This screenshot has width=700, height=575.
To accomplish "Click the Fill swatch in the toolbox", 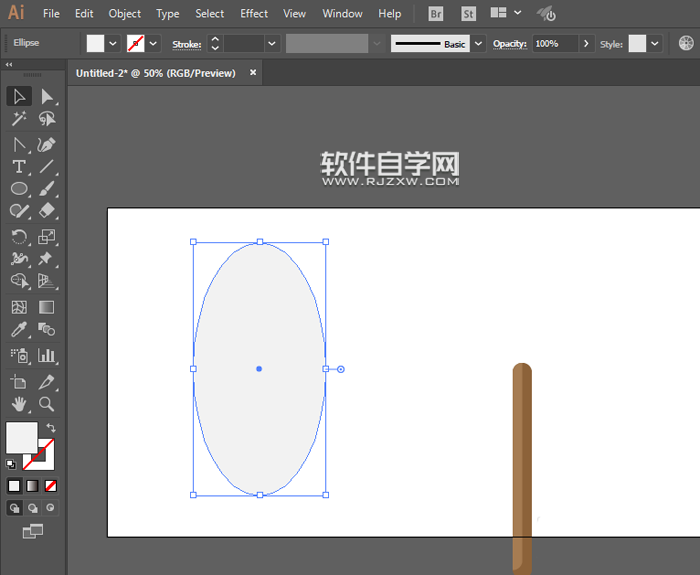I will pyautogui.click(x=21, y=437).
